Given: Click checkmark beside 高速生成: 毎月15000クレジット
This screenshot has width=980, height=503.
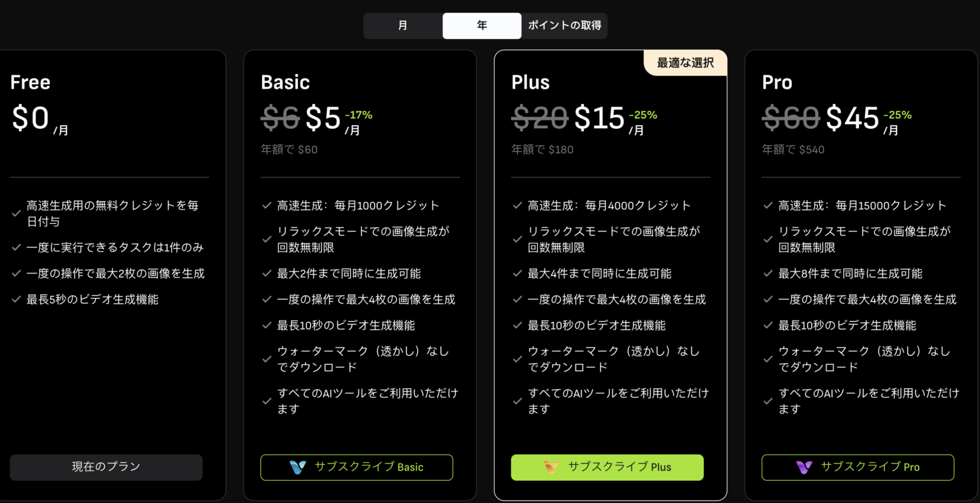Looking at the screenshot, I should pyautogui.click(x=768, y=205).
